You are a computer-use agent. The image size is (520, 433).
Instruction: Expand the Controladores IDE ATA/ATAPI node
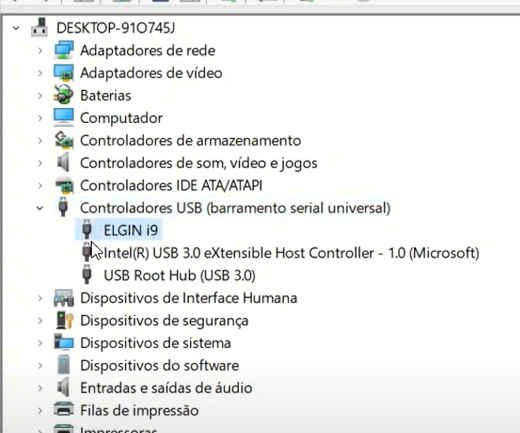[40, 185]
